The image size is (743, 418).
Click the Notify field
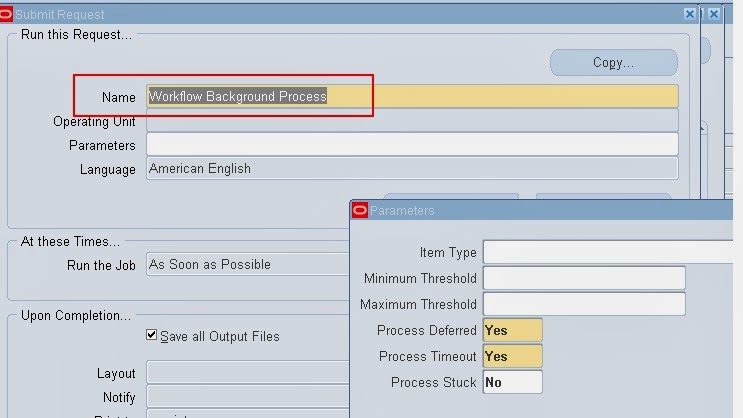tap(248, 397)
